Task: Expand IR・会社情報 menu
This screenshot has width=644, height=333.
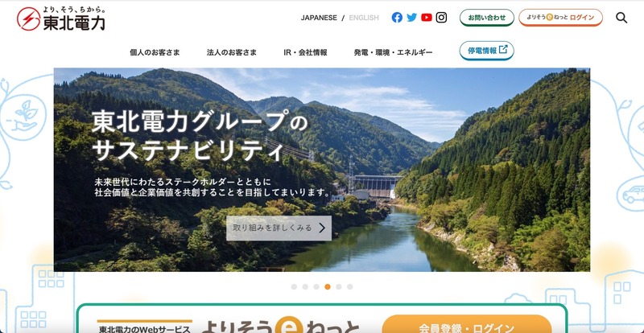Action: click(305, 52)
